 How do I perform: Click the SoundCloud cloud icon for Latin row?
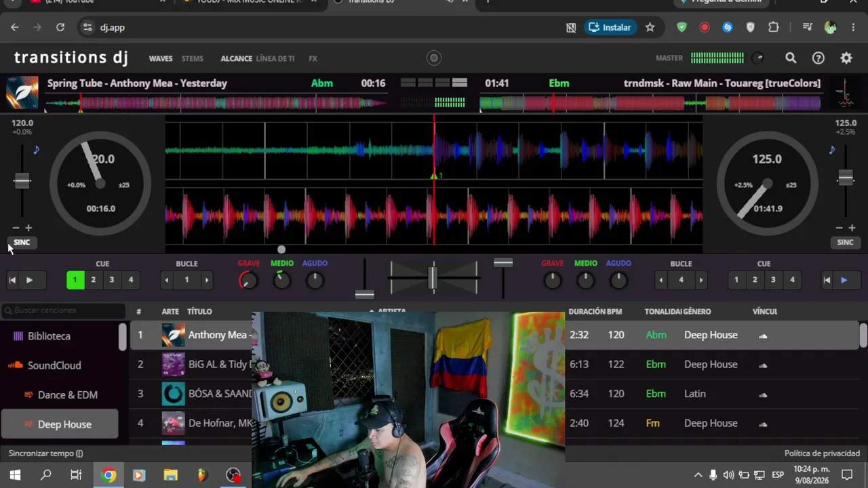(x=763, y=394)
